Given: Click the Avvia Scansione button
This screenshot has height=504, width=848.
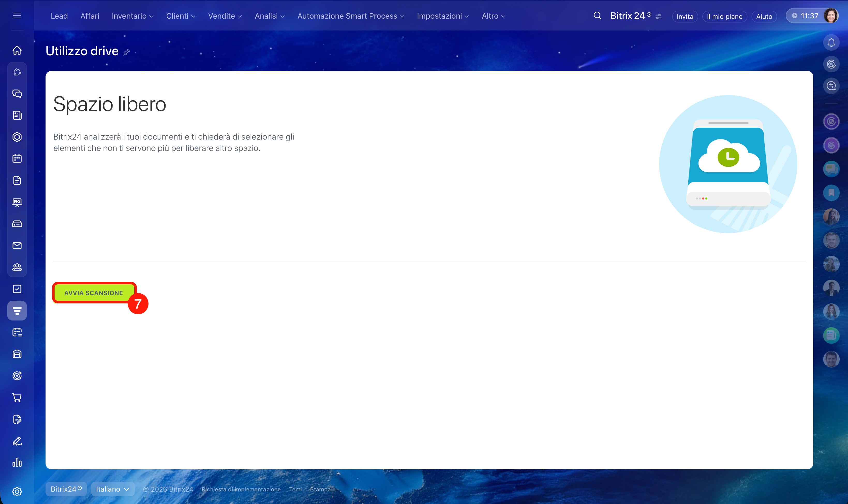Looking at the screenshot, I should [x=93, y=293].
